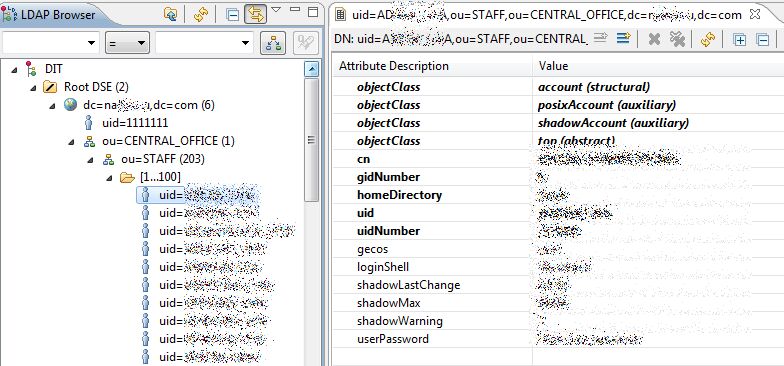Screen dimensions: 784x366
Task: Select the uid attribute in the editor table
Action: (x=558, y=213)
